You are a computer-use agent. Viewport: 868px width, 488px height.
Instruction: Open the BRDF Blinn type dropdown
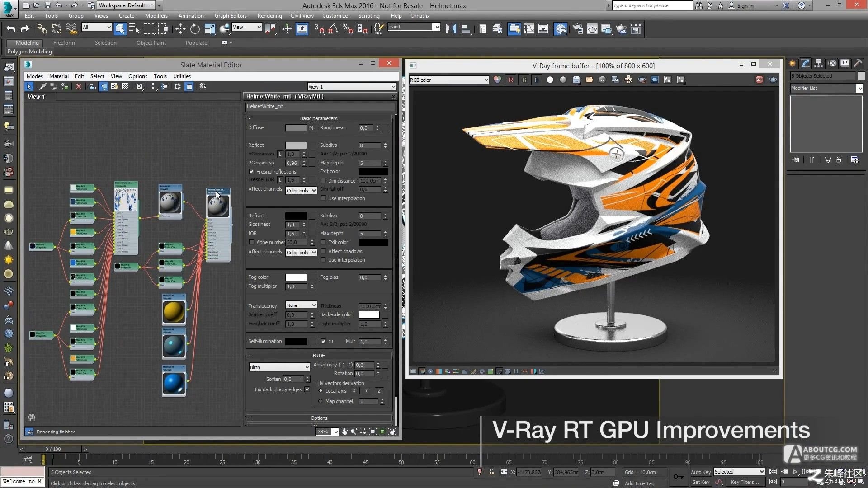(279, 367)
